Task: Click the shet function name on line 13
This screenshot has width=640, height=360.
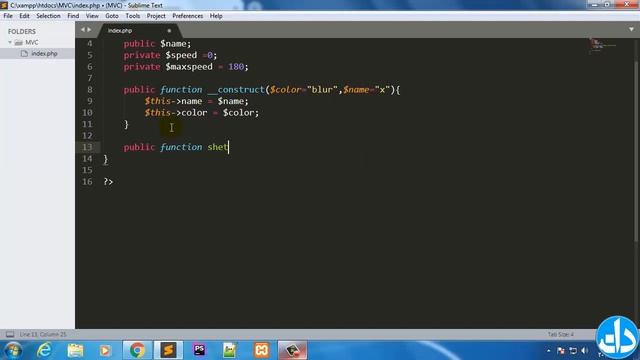Action: pyautogui.click(x=218, y=147)
